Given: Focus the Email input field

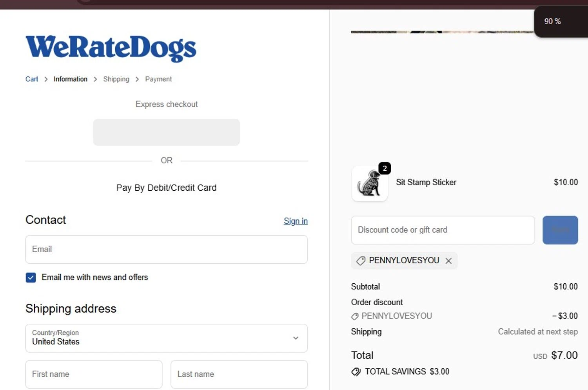Looking at the screenshot, I should tap(166, 249).
